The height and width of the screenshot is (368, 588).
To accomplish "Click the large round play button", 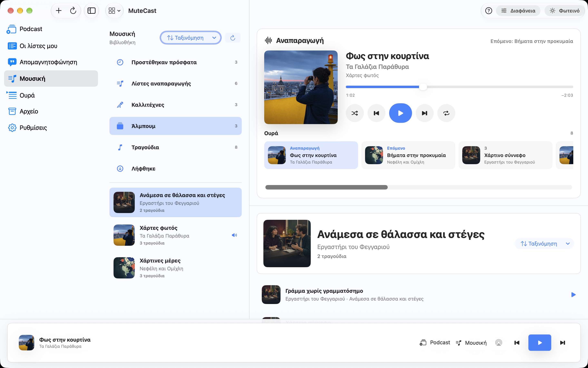I will pos(400,113).
